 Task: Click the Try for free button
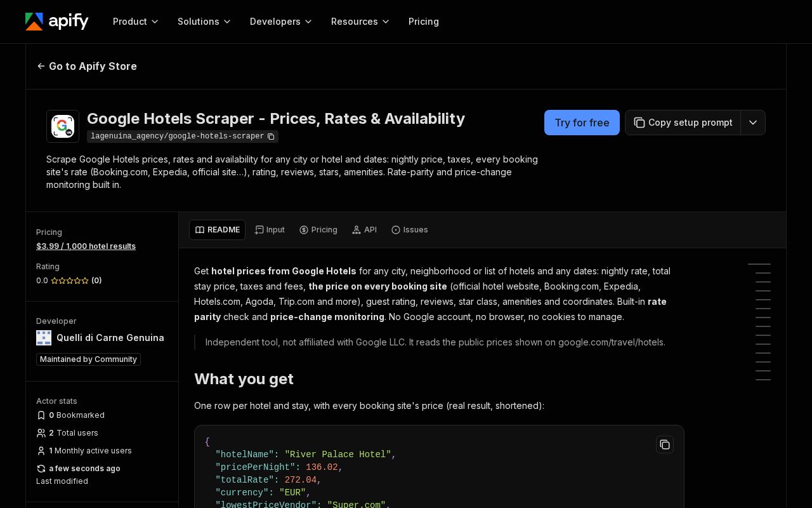tap(582, 123)
